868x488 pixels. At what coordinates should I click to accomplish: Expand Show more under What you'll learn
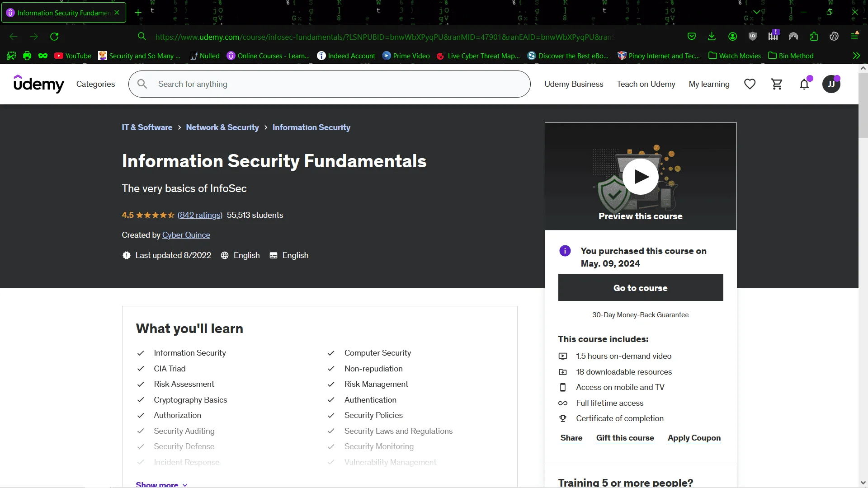coord(161,484)
